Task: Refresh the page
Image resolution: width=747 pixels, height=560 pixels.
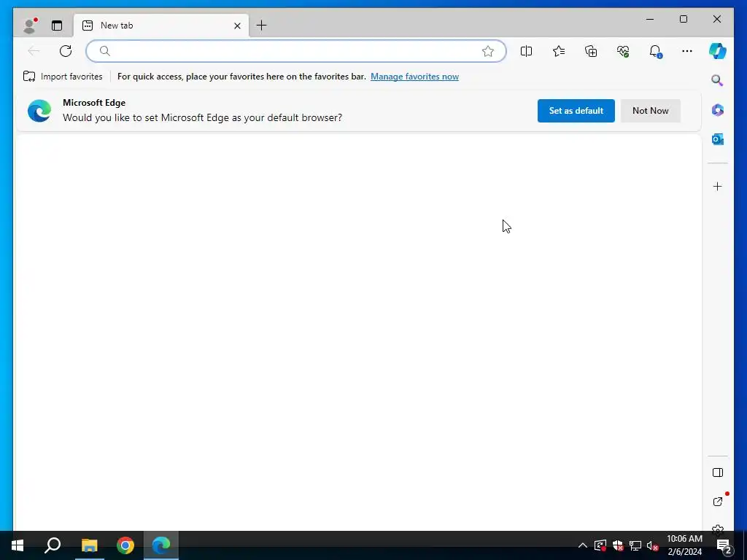Action: coord(66,51)
